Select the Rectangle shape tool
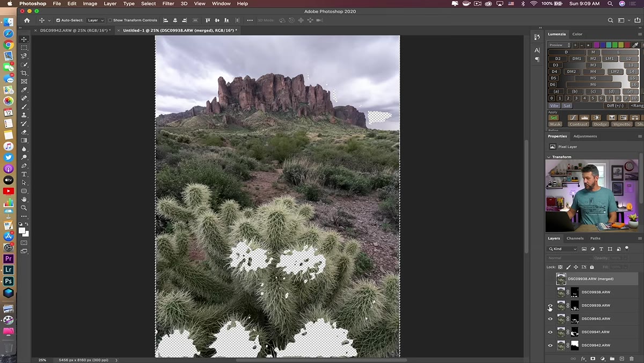644x363 pixels. 24,191
